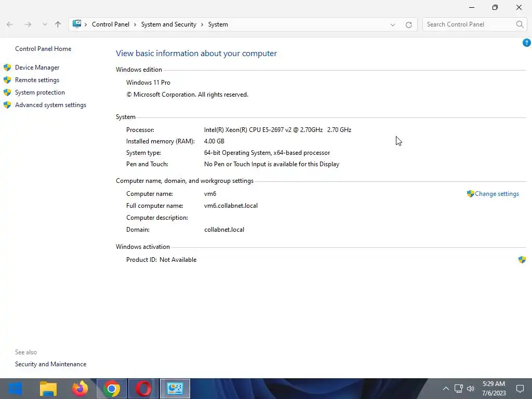This screenshot has width=532, height=399.
Task: Switch to Opera browser on taskbar
Action: point(143,389)
